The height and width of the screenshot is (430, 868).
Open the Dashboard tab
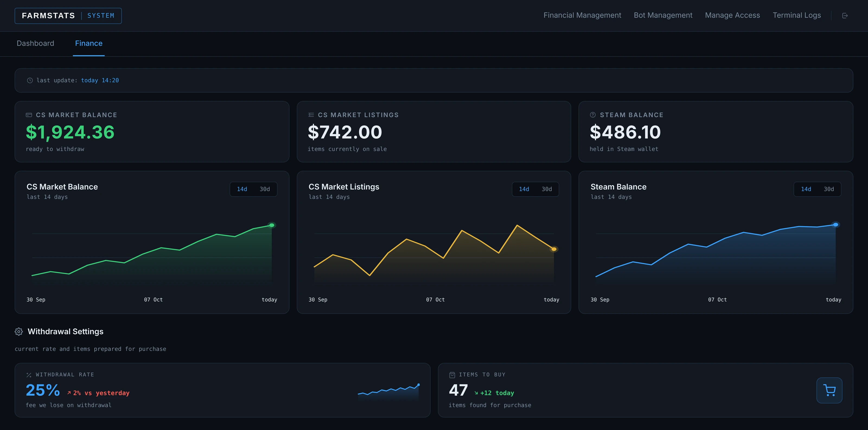click(x=35, y=43)
